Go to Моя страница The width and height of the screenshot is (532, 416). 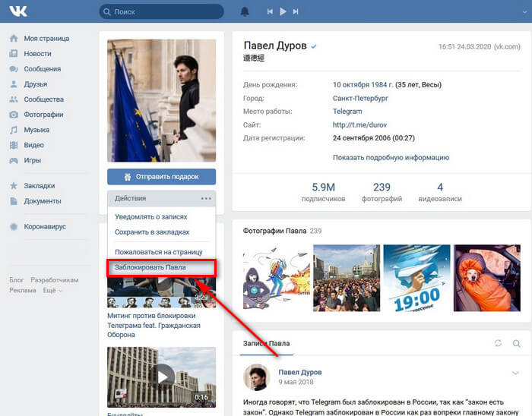click(x=46, y=39)
